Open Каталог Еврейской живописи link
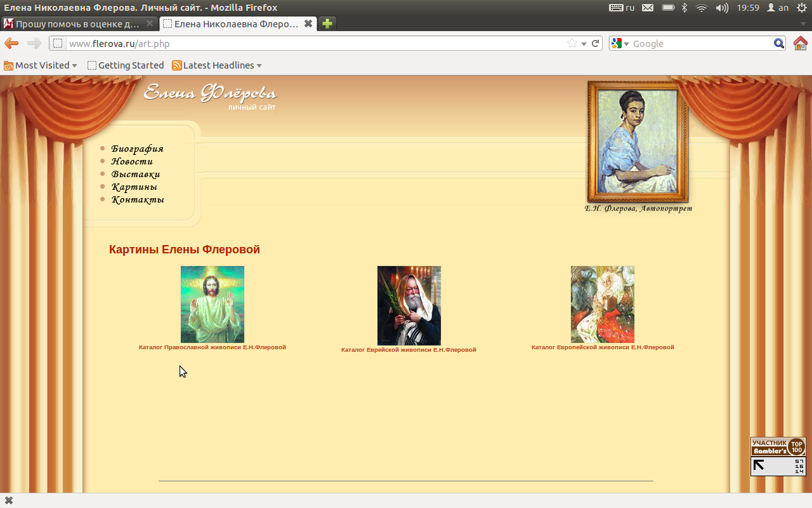The height and width of the screenshot is (508, 812). click(409, 350)
